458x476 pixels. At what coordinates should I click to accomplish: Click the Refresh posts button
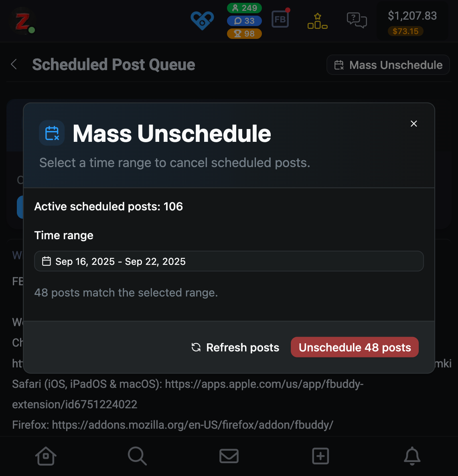235,347
